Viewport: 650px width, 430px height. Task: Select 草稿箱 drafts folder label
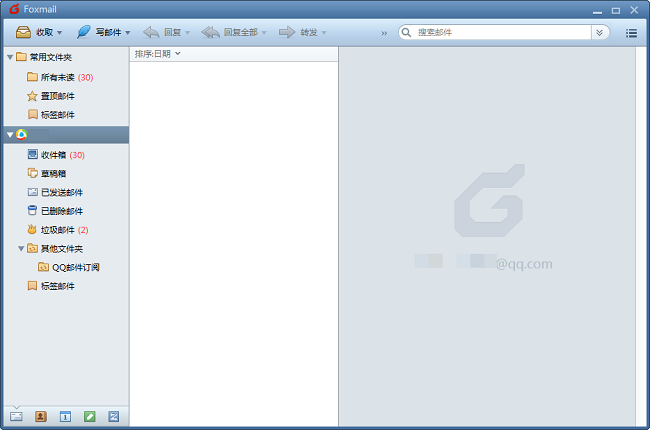click(53, 174)
